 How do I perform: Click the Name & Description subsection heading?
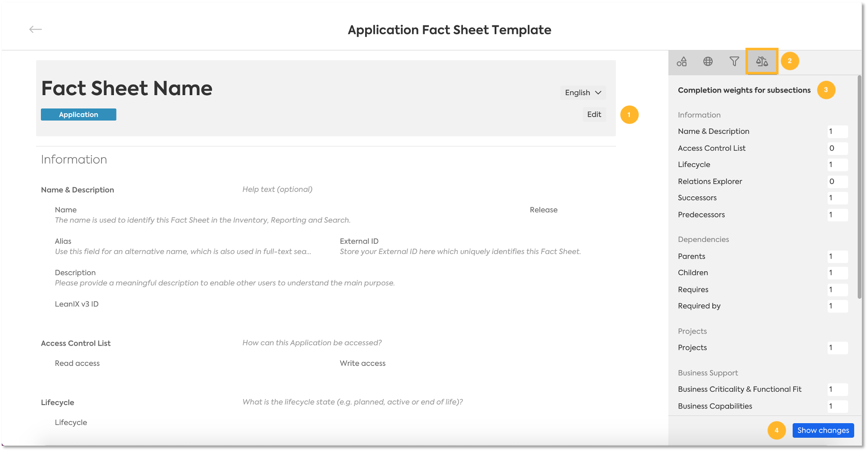pos(77,190)
